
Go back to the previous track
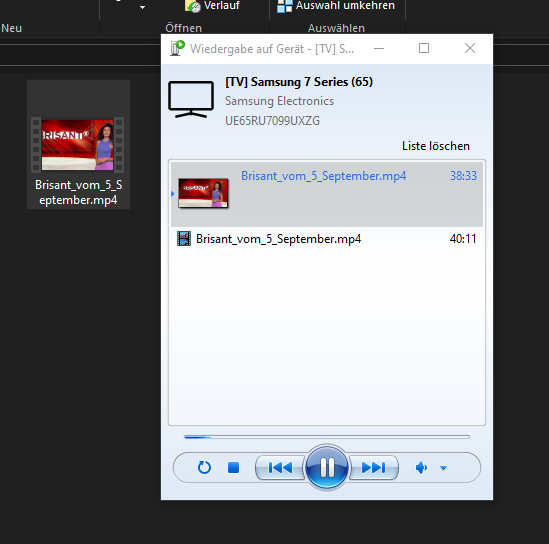(280, 467)
